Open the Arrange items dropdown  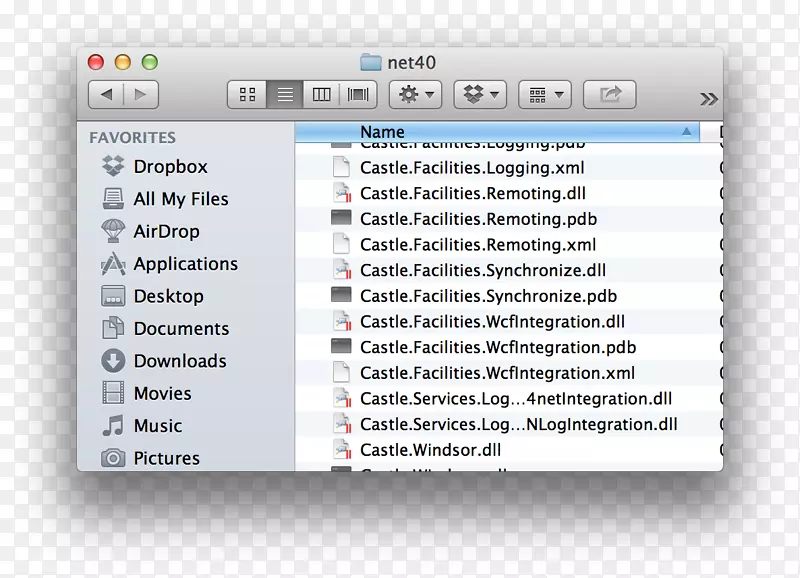(545, 95)
